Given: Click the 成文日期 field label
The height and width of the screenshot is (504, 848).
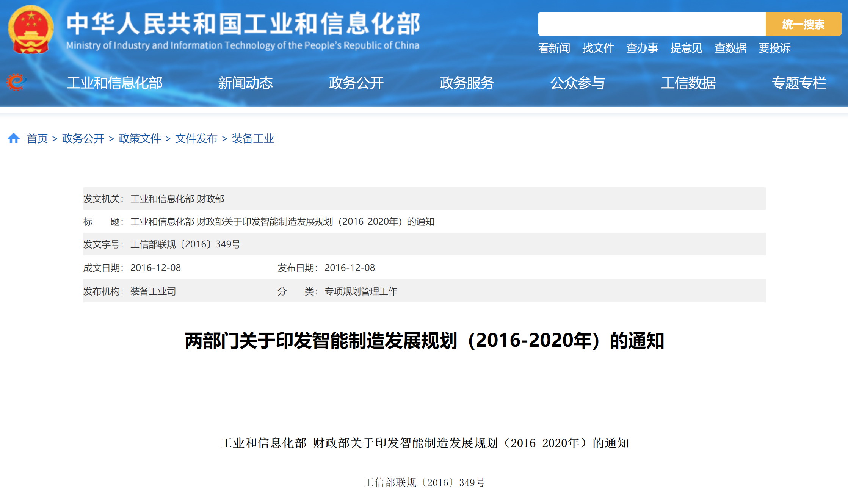Looking at the screenshot, I should point(103,268).
